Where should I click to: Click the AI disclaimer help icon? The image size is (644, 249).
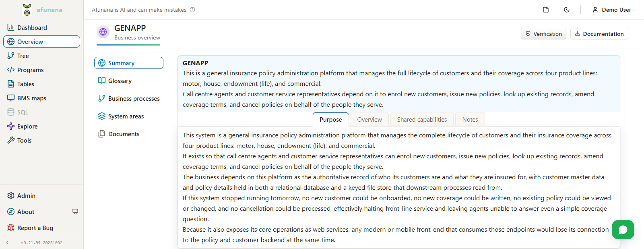pos(192,10)
